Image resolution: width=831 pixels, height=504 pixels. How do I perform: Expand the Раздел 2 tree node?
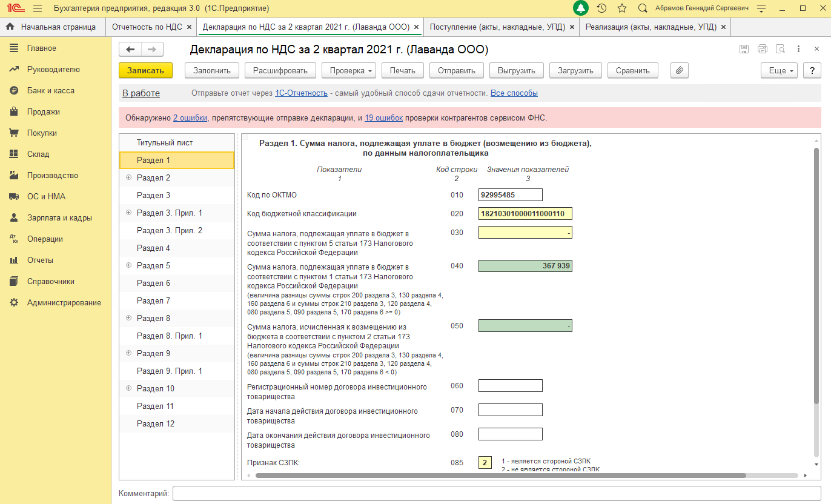point(128,177)
